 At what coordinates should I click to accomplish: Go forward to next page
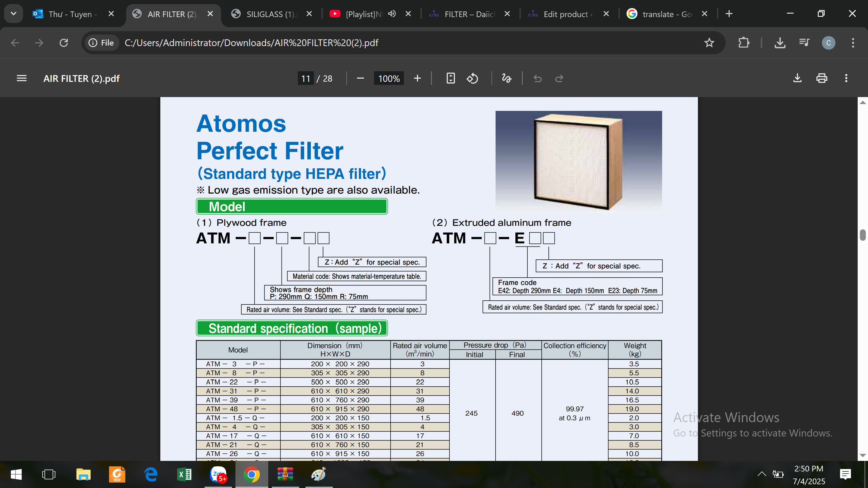tap(39, 43)
